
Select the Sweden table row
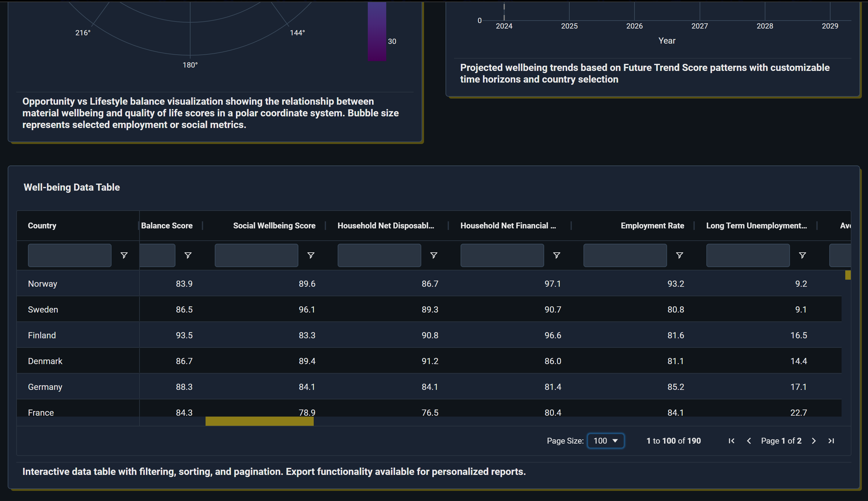coord(43,309)
